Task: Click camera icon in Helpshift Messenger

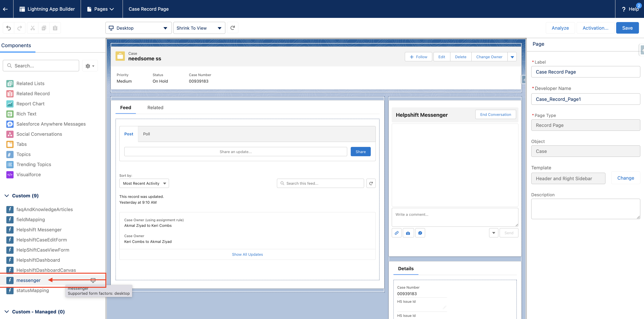Action: tap(408, 233)
